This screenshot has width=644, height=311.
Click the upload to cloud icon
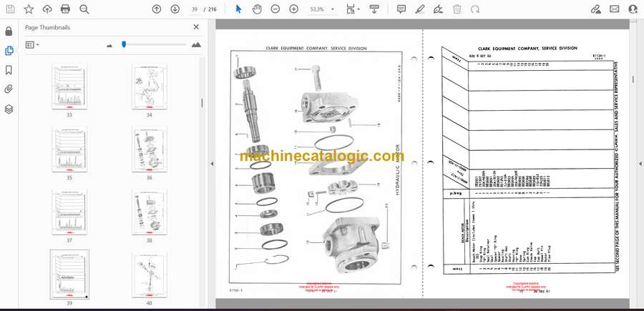click(x=47, y=9)
